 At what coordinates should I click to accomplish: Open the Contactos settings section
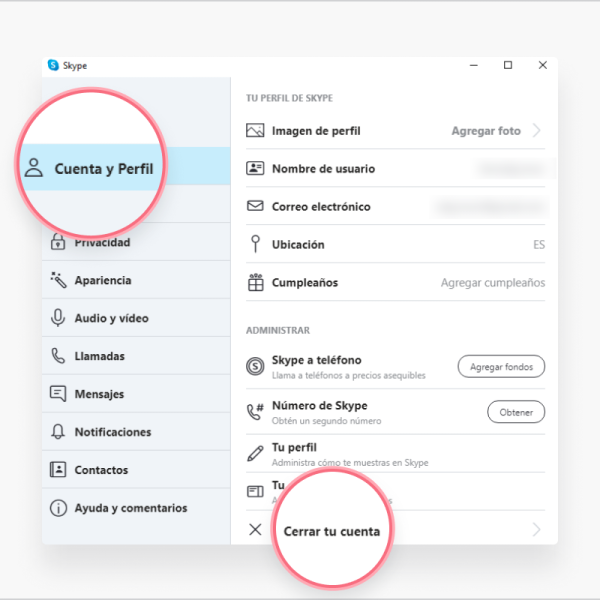pos(136,470)
